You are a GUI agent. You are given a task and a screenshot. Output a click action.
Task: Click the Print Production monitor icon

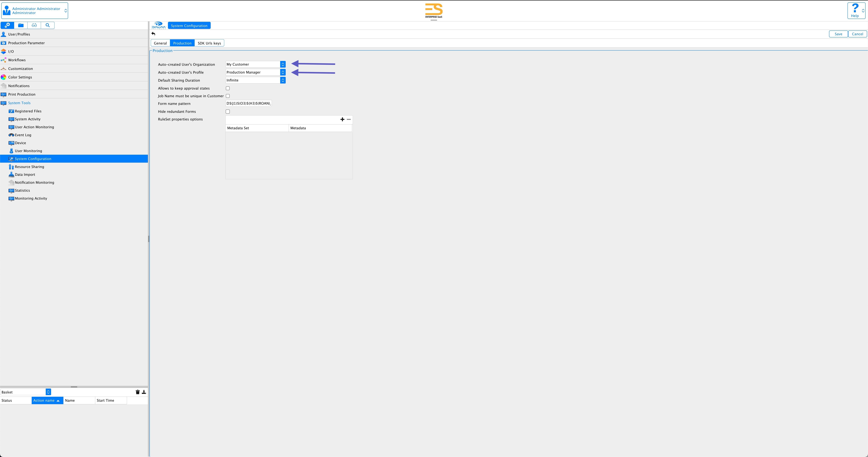pyautogui.click(x=3, y=94)
